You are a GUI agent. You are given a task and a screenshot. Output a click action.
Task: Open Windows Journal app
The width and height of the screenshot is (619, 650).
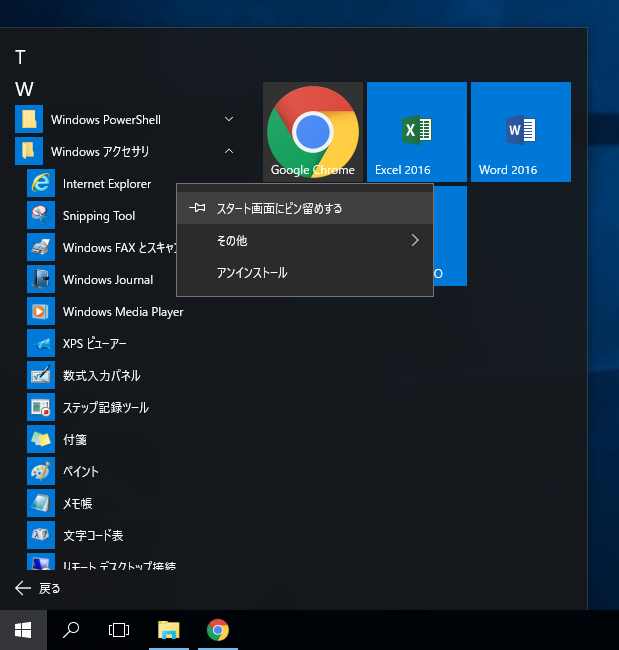click(107, 280)
